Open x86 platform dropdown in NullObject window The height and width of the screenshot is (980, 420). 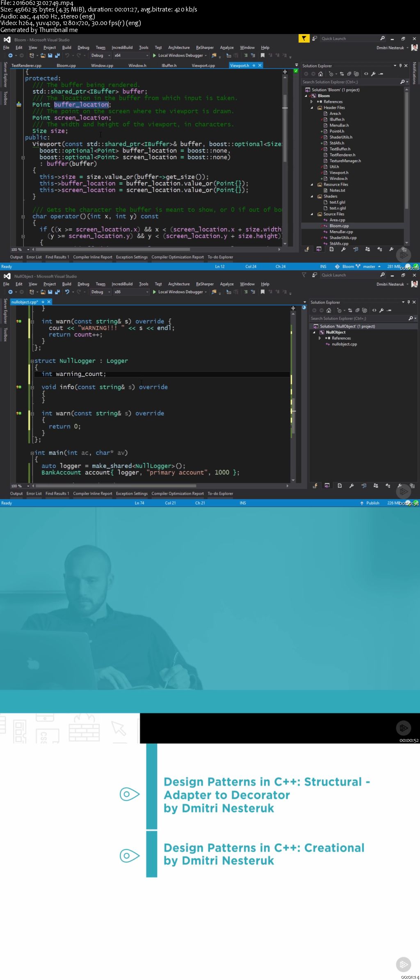coord(131,292)
